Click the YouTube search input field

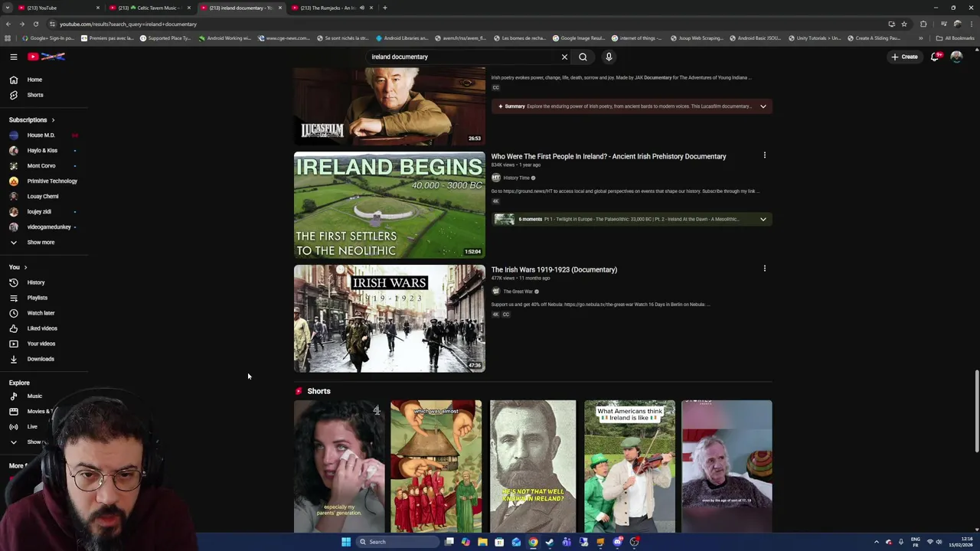click(x=462, y=57)
